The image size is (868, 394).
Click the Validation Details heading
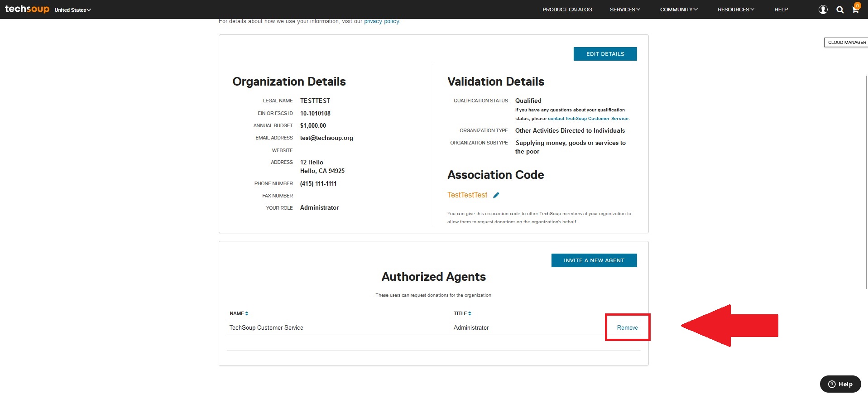[x=496, y=82]
